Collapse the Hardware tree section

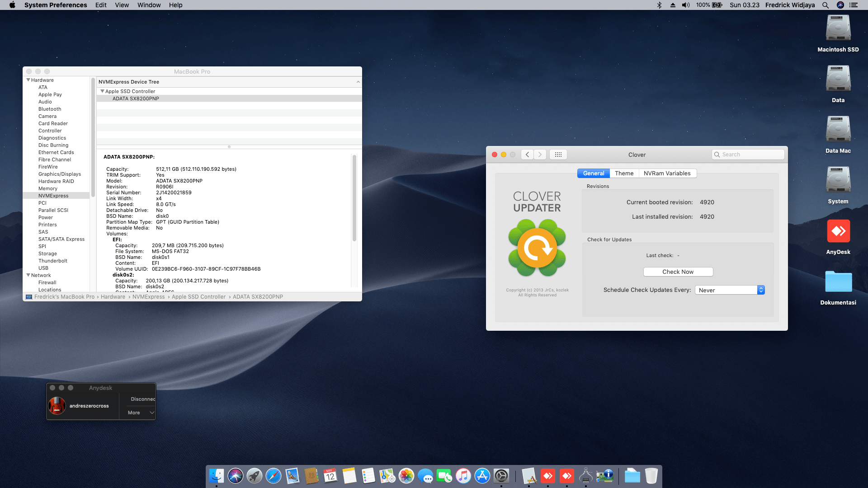28,80
